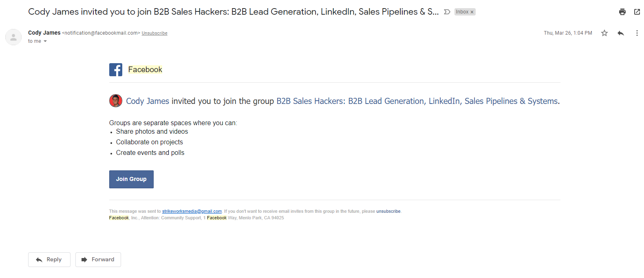Screen dimensions: 644x278
Task: Toggle the importance marker beside subject
Action: (x=447, y=12)
